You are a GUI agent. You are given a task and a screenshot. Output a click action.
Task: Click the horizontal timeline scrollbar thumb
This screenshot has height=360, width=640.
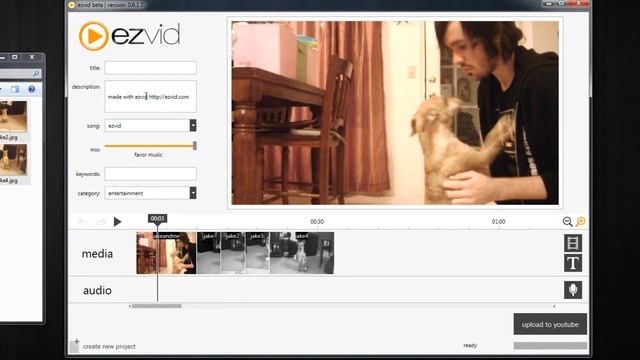point(157,306)
